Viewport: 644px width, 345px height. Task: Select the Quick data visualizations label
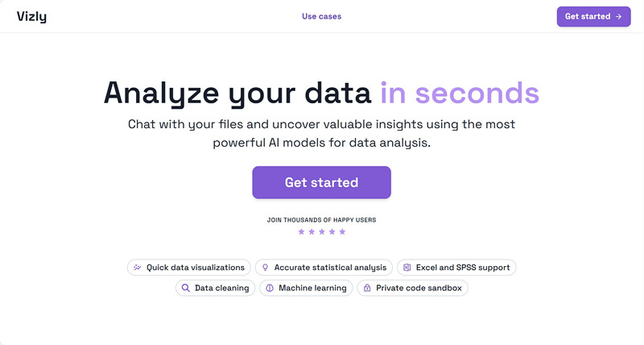pos(196,268)
